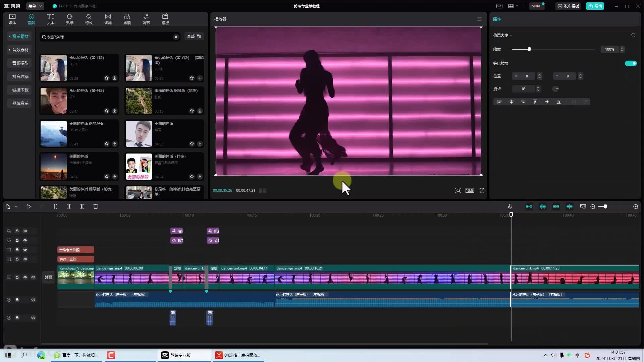The image size is (644, 362).
Task: Align clip horizontally centered
Action: [511, 102]
